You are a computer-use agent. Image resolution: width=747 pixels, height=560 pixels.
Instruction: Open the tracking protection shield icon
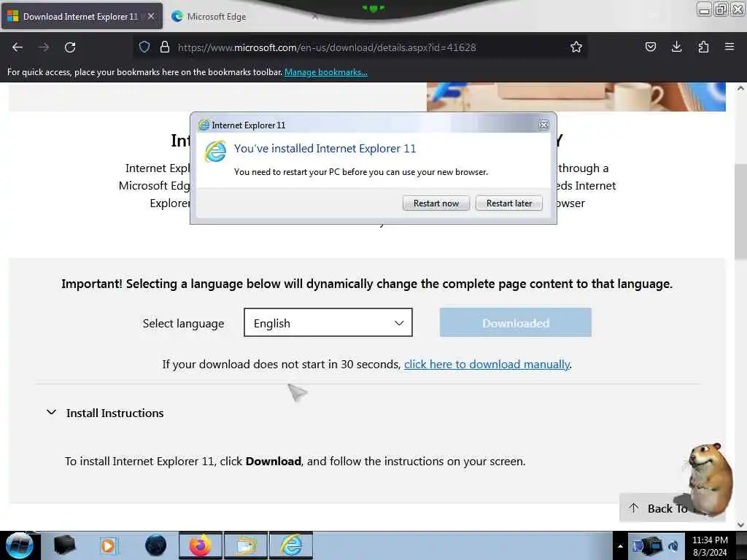click(144, 47)
